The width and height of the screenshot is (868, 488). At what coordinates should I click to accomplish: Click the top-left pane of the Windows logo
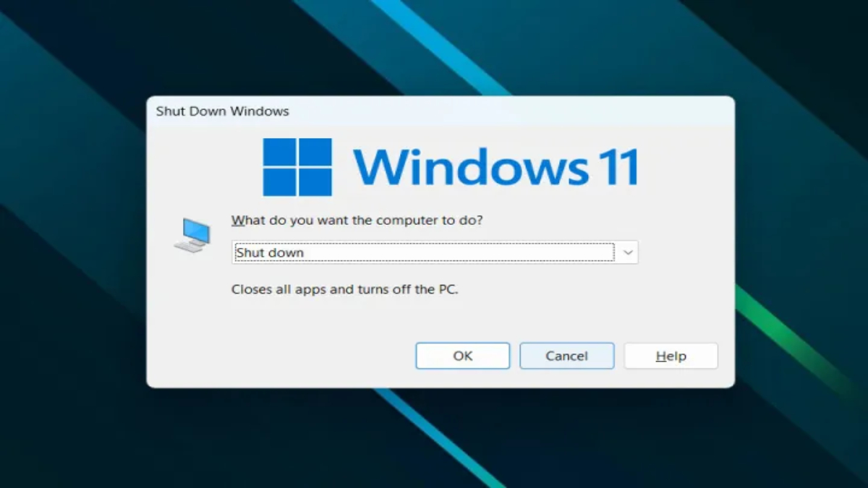pos(279,151)
